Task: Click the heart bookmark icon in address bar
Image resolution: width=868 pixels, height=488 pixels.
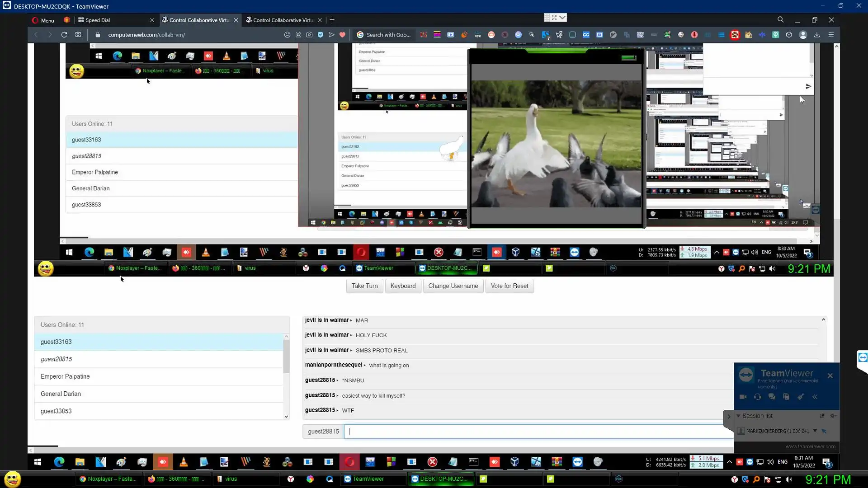Action: [342, 35]
